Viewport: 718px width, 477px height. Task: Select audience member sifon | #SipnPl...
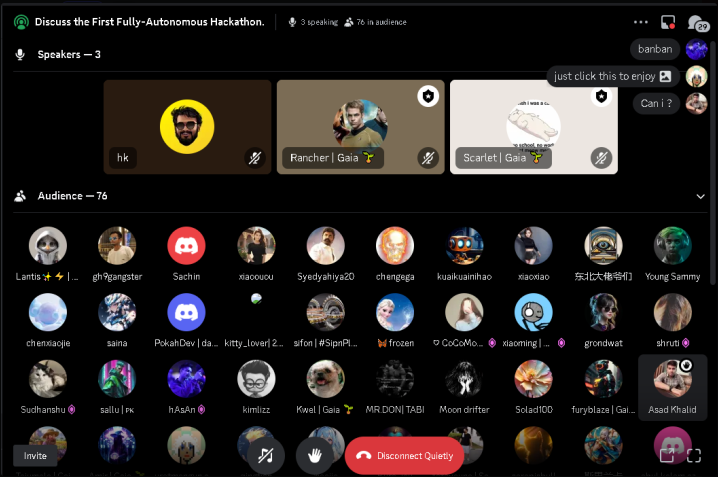(326, 321)
